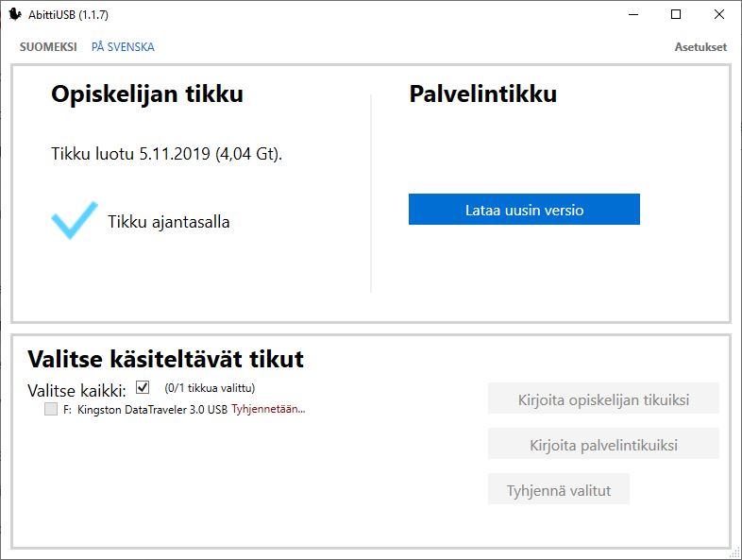Check the F: Kingston DataTraveler checkbox
This screenshot has height=560, width=742.
click(x=50, y=409)
